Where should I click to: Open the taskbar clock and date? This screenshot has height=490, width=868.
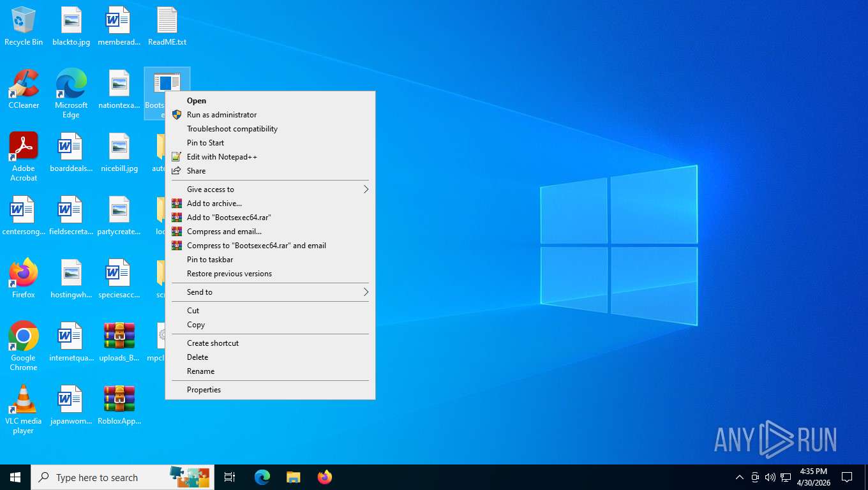coord(812,477)
